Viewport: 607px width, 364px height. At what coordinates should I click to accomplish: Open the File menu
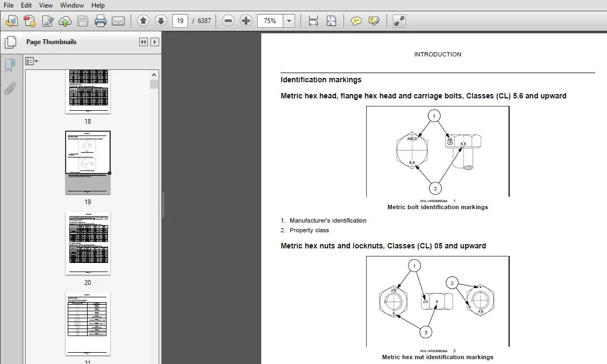pyautogui.click(x=9, y=5)
